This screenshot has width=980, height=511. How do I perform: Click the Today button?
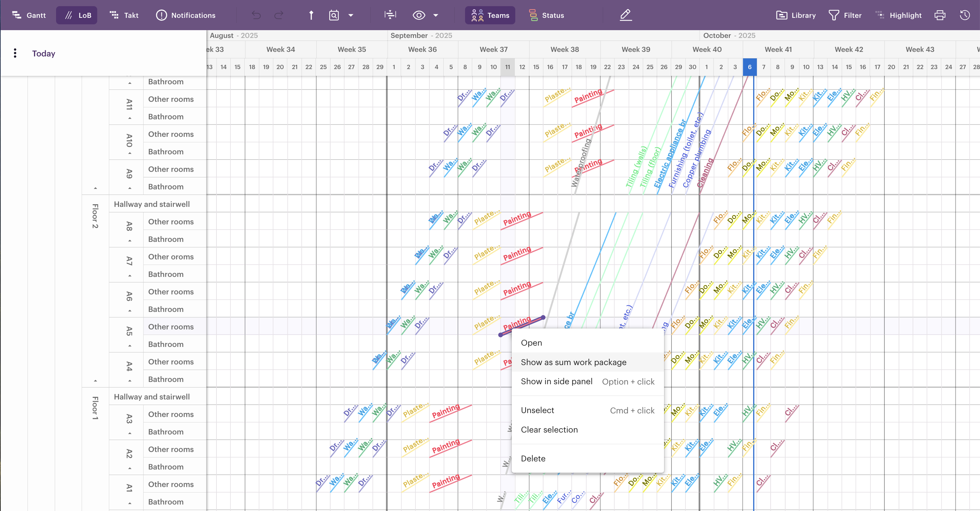click(43, 53)
